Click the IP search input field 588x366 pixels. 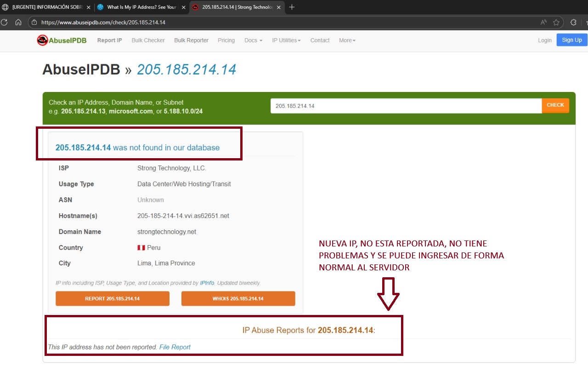(406, 106)
